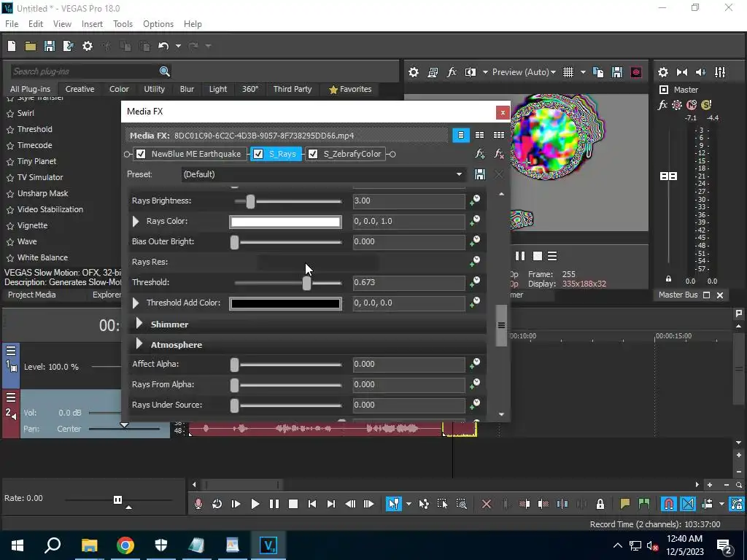Favorite the Swirl plug-in star
This screenshot has width=747, height=560.
(10, 113)
